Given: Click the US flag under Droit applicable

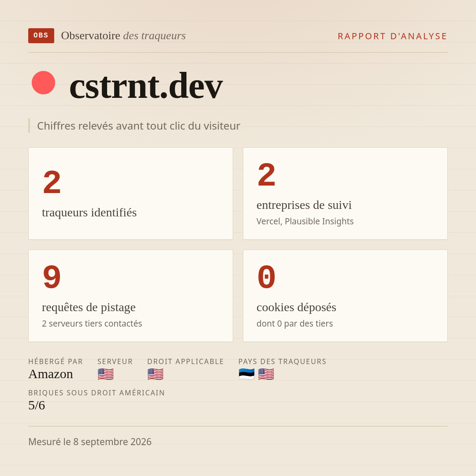Looking at the screenshot, I should pyautogui.click(x=156, y=374).
